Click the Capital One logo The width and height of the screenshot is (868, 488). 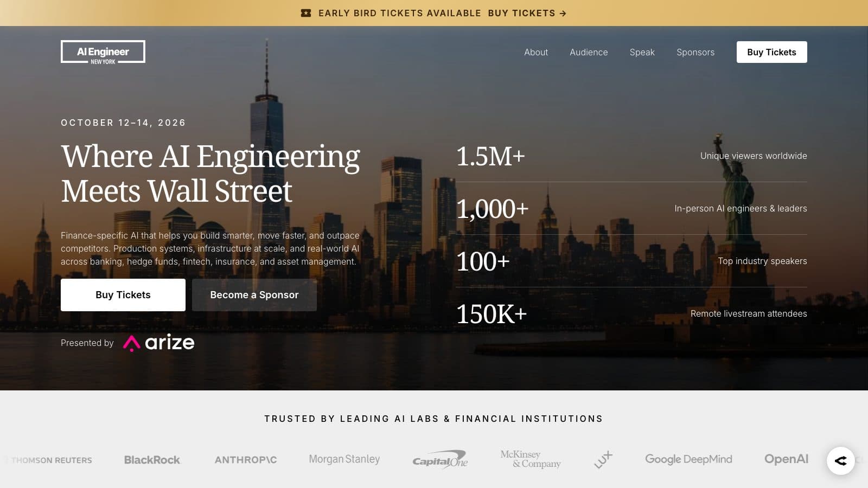tap(440, 460)
